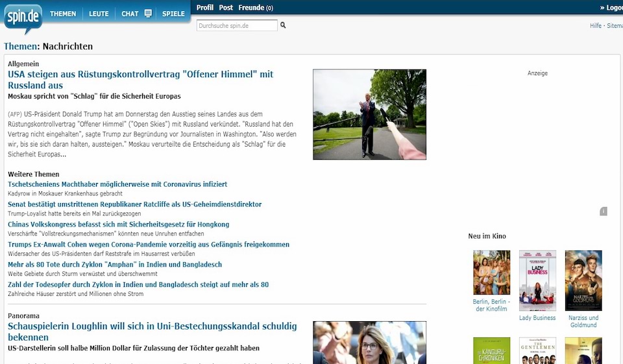The height and width of the screenshot is (364, 623).
Task: Open article on Trumps Ex-Anwalt Cohen
Action: (x=149, y=245)
